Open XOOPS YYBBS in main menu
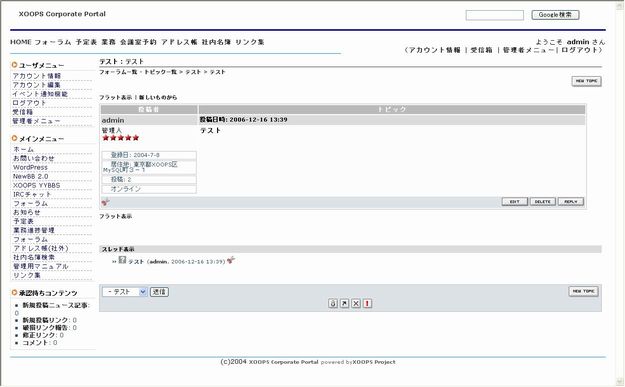The height and width of the screenshot is (387, 625). click(x=37, y=185)
